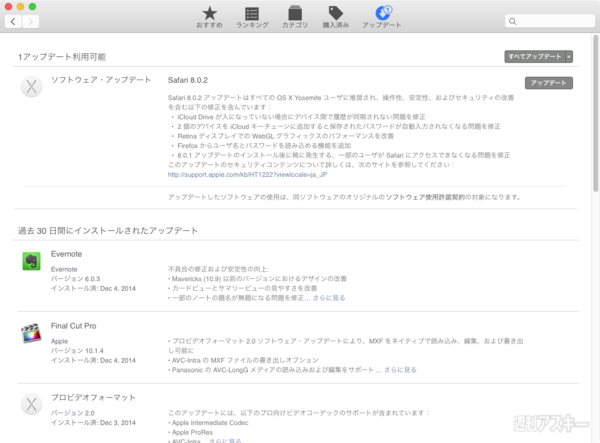Click プロビデオフォーマット バージョン 2.0 text
The width and height of the screenshot is (600, 443).
73,413
